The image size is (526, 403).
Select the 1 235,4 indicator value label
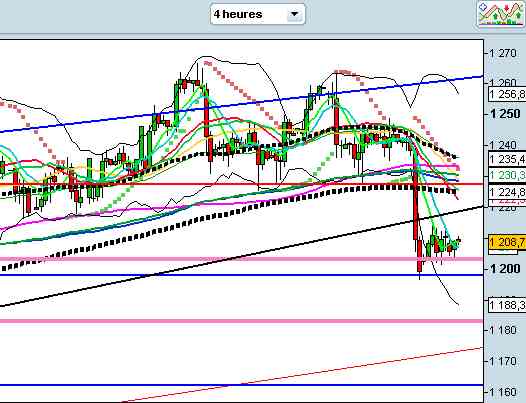coord(507,159)
